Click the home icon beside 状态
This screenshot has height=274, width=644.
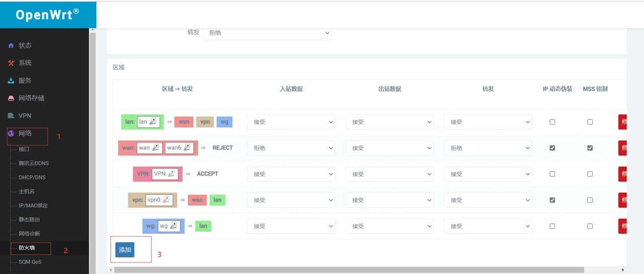11,45
